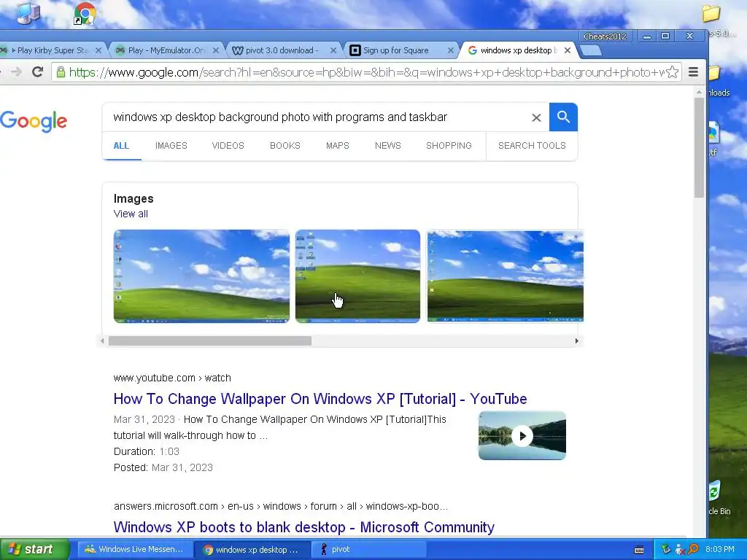Switch to pivot in the taskbar
This screenshot has height=560, width=747.
click(369, 550)
